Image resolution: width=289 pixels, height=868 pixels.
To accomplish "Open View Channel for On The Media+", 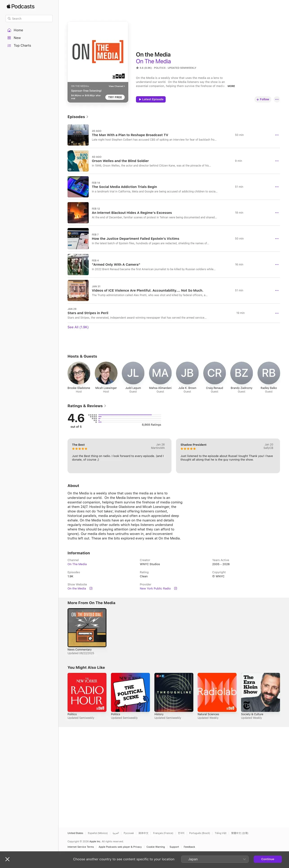I will (116, 86).
